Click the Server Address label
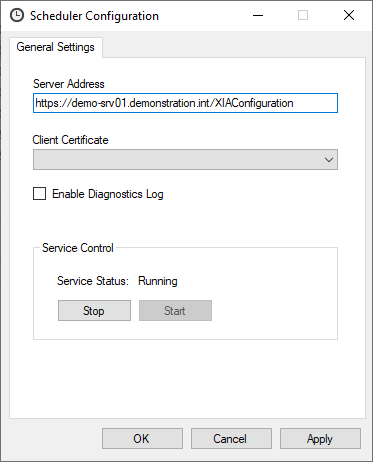This screenshot has height=462, width=373. [69, 84]
